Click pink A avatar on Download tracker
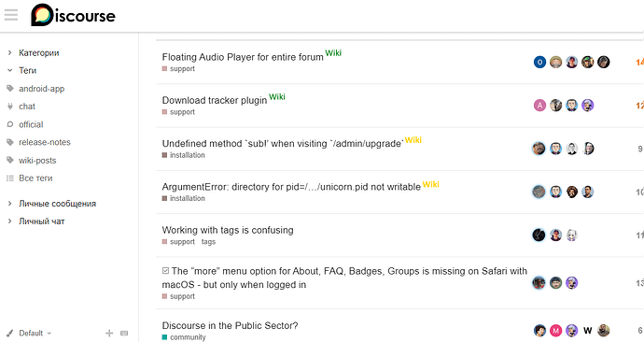 tap(539, 106)
